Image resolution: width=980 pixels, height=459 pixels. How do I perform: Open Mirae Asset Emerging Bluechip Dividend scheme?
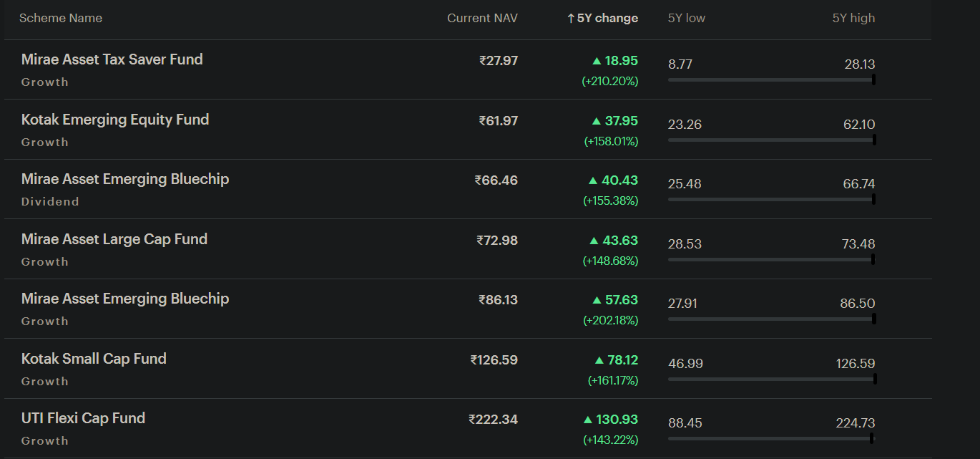pyautogui.click(x=125, y=189)
